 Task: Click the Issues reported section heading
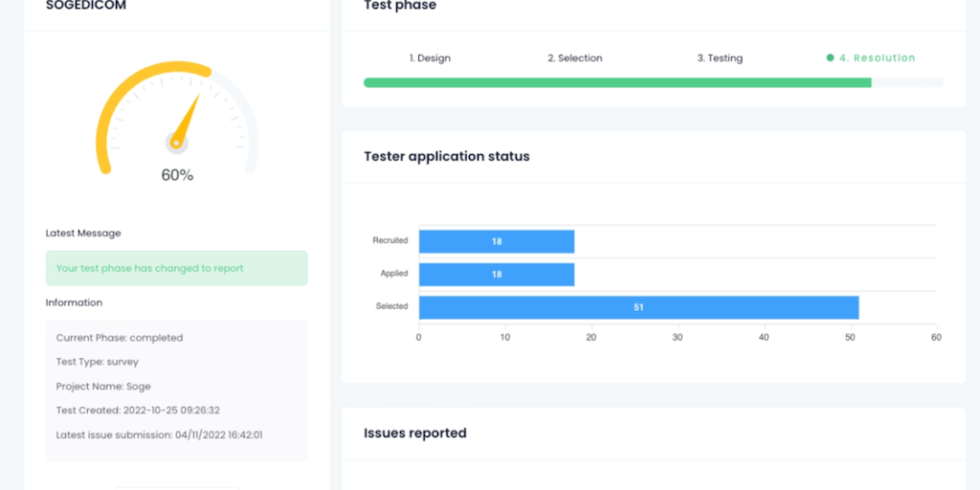(415, 434)
